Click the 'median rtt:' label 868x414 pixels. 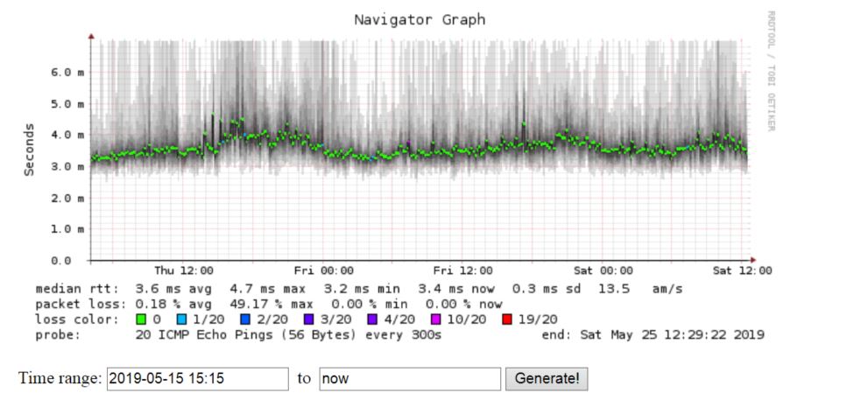click(77, 289)
